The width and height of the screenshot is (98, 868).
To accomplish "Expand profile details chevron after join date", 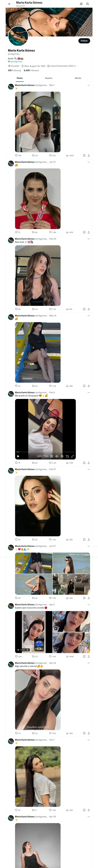I will 75,66.
